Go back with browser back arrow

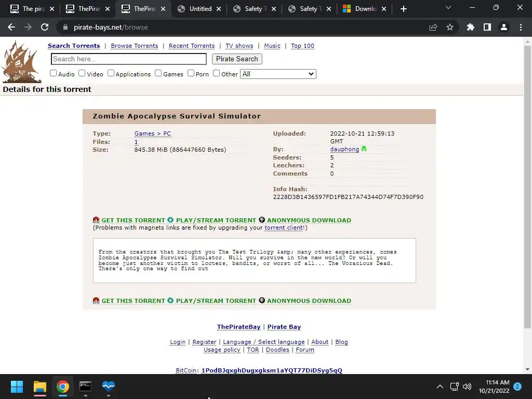click(x=11, y=27)
